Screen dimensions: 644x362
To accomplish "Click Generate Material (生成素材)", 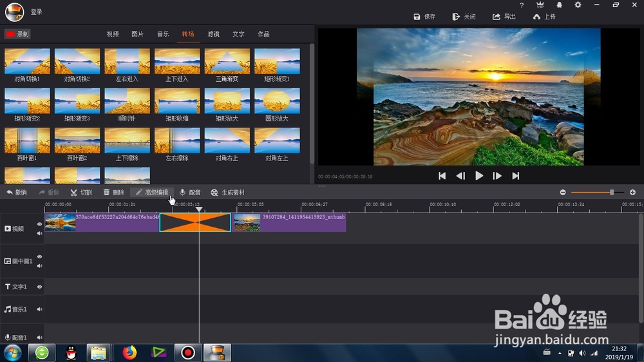I will tap(227, 193).
